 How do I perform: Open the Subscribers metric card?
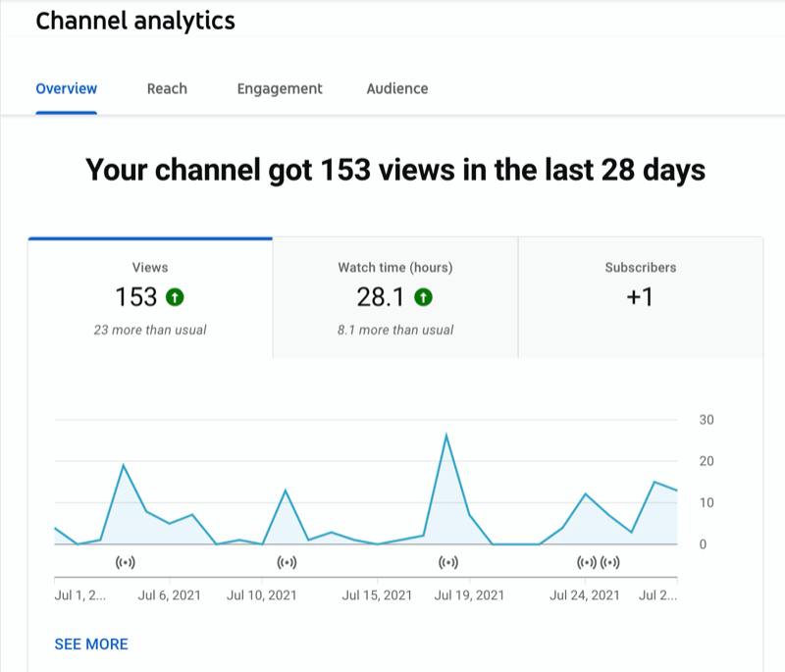(640, 298)
